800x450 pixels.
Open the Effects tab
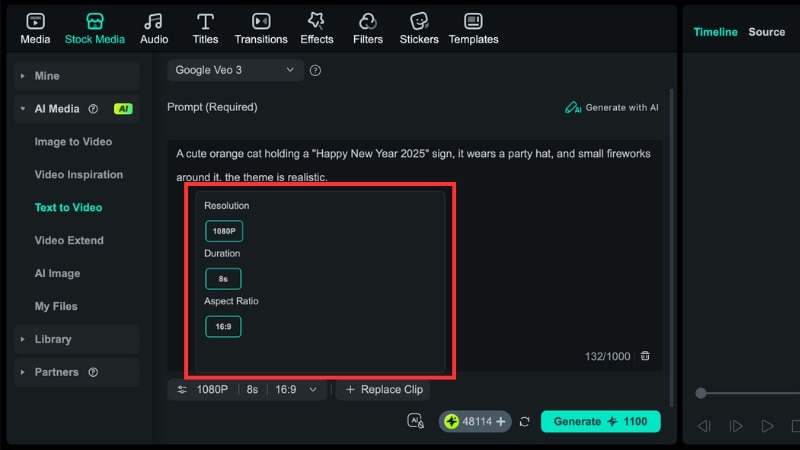[316, 29]
